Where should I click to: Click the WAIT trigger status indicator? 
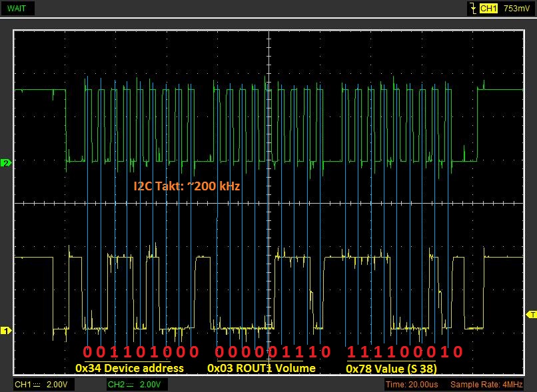tap(19, 9)
